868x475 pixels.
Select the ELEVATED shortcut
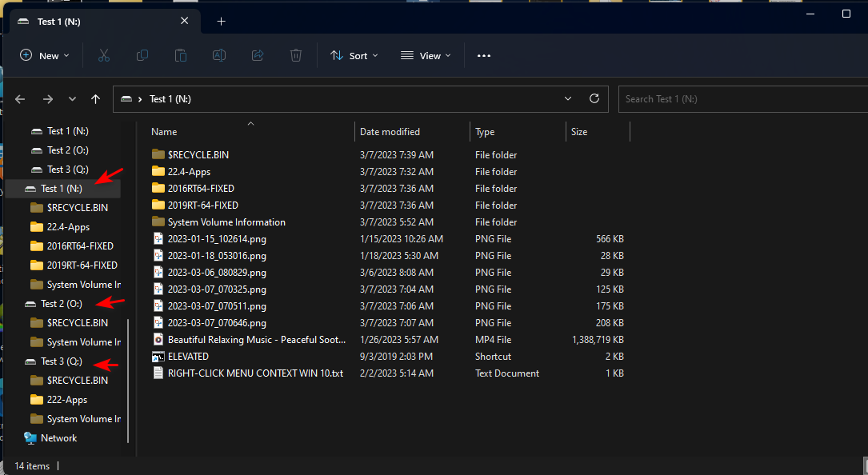pos(188,357)
